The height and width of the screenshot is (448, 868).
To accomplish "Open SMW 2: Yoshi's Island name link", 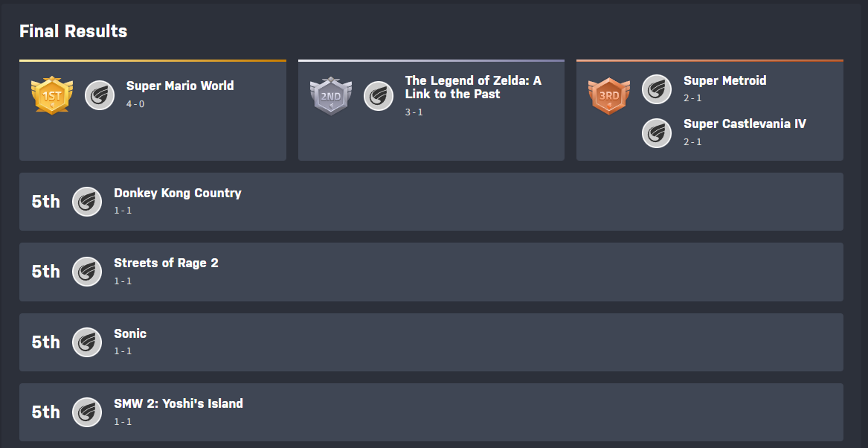I will tap(179, 403).
